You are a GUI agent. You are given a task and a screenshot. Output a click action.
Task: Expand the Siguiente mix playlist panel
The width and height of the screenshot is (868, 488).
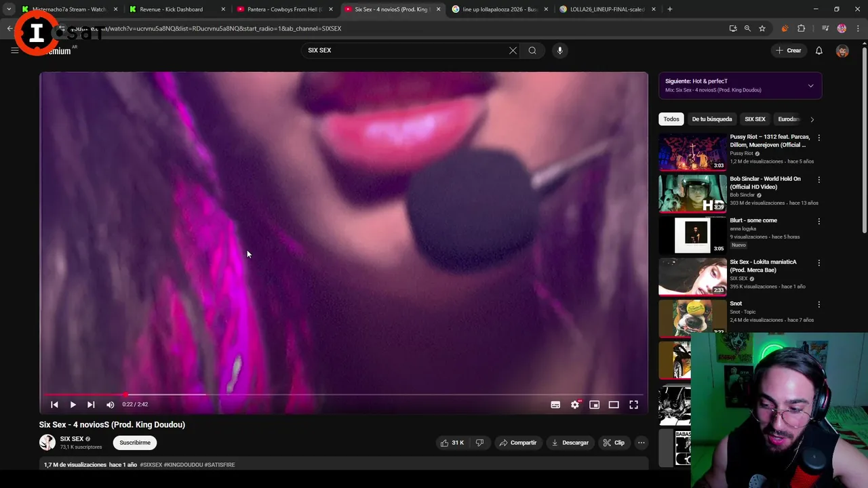810,85
